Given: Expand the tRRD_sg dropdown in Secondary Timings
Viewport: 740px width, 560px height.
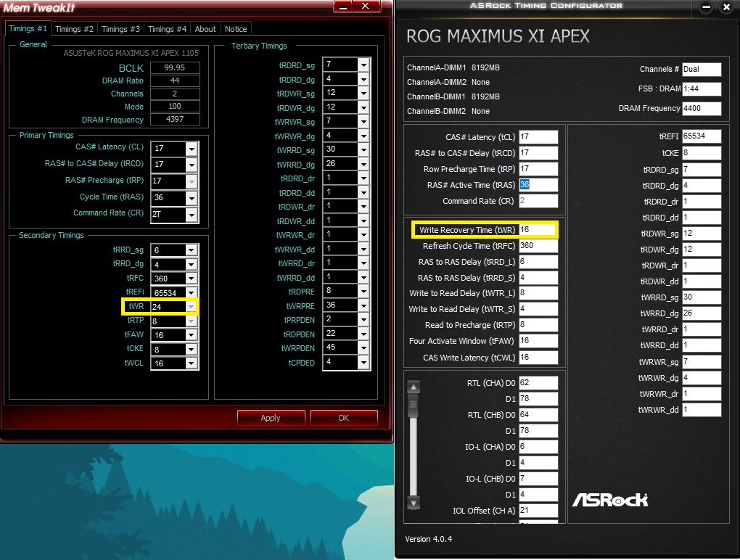Looking at the screenshot, I should pos(191,250).
